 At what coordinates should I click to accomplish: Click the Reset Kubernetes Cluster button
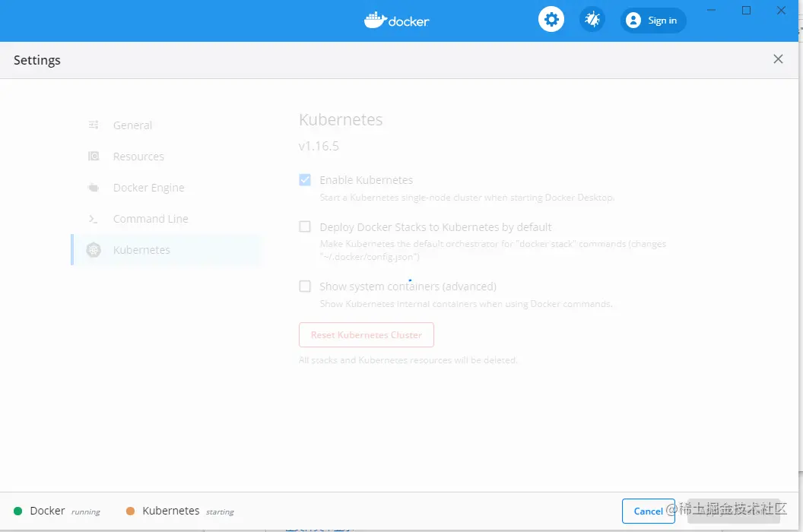pyautogui.click(x=367, y=335)
